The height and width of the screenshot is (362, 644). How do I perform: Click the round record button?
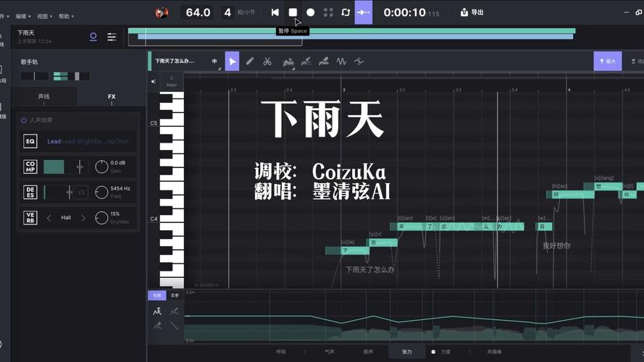[x=311, y=12]
